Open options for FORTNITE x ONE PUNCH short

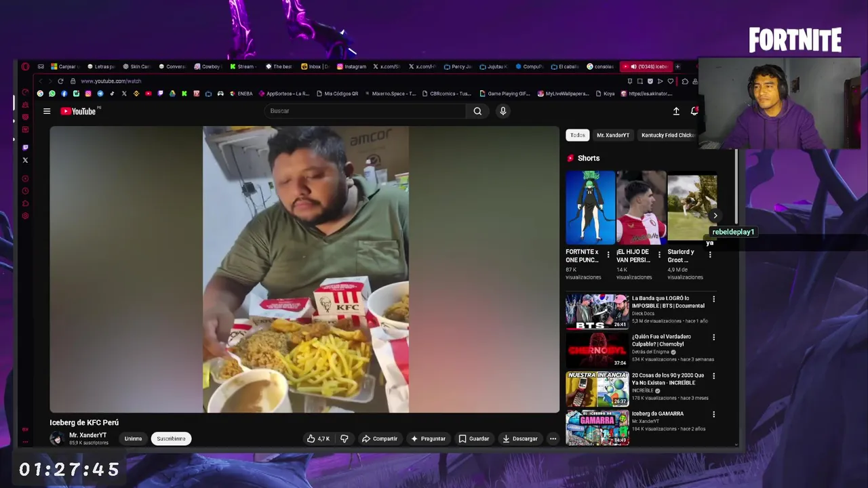click(x=608, y=255)
